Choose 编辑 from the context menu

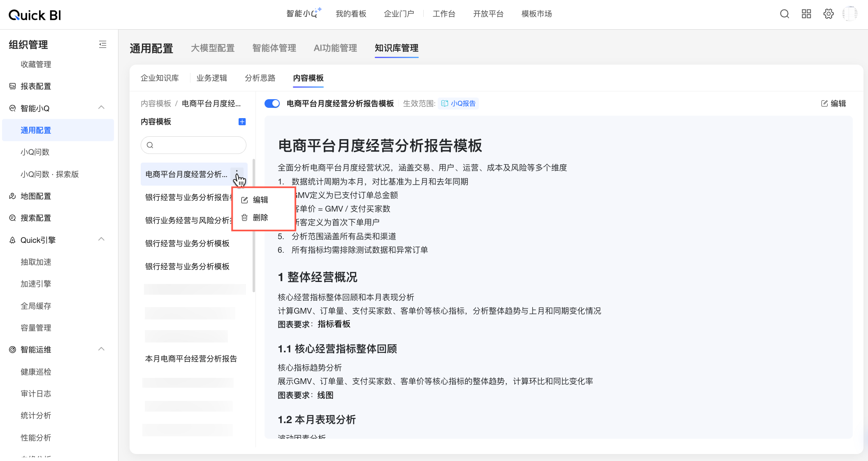(x=260, y=200)
